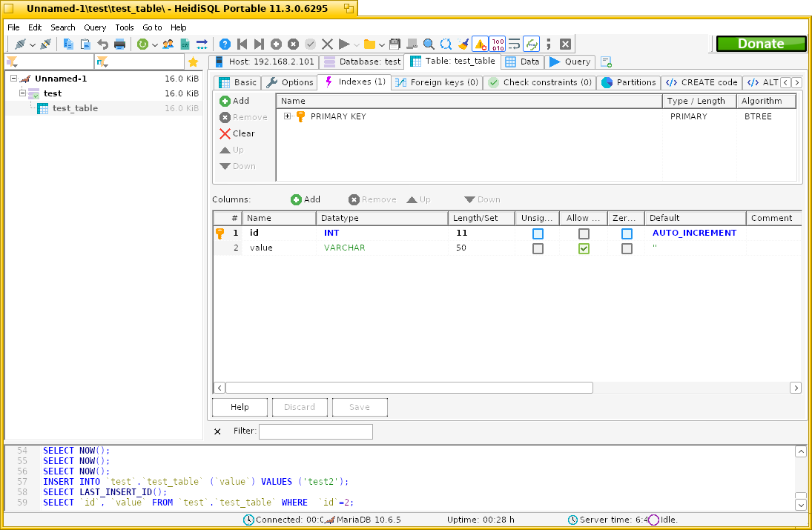Click the Paste toolbar icon
This screenshot has width=812, height=530.
pos(85,44)
